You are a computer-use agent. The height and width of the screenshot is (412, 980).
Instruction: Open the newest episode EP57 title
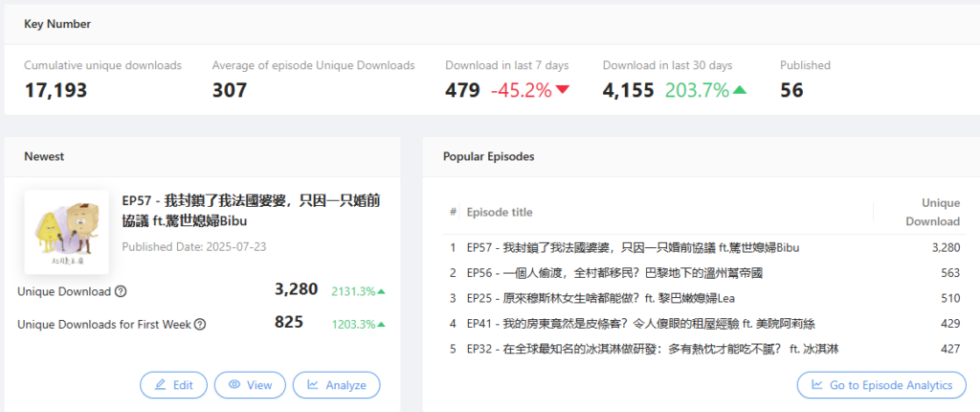[x=252, y=211]
